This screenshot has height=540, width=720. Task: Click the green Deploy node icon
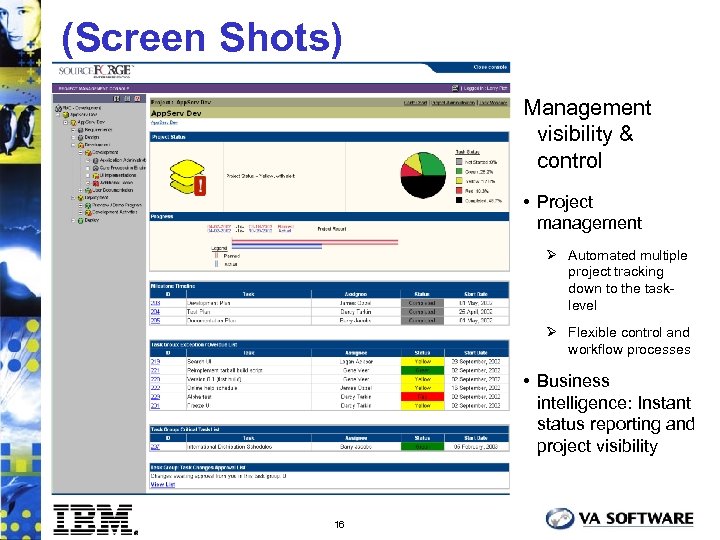coord(80,220)
